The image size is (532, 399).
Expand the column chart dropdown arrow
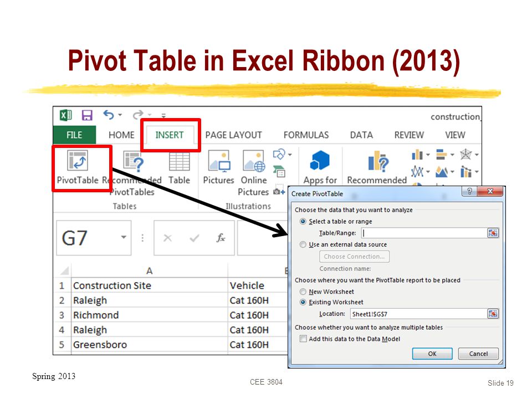click(428, 155)
